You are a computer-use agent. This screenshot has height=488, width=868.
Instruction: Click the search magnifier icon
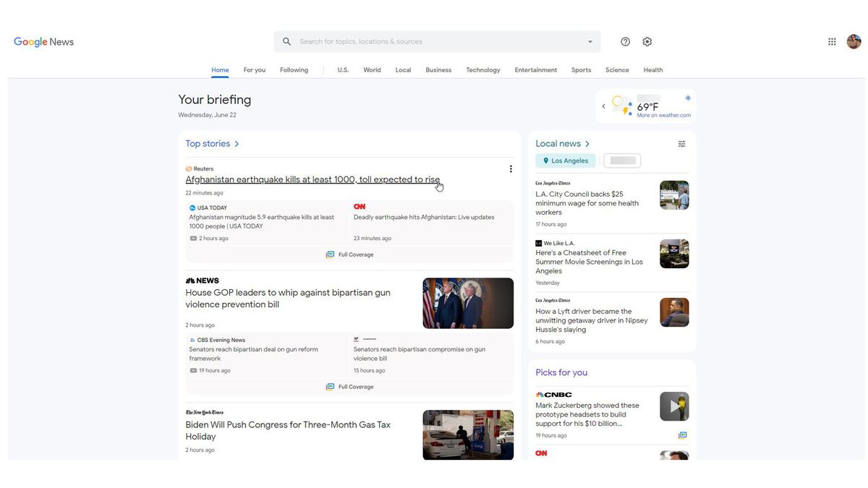point(286,41)
